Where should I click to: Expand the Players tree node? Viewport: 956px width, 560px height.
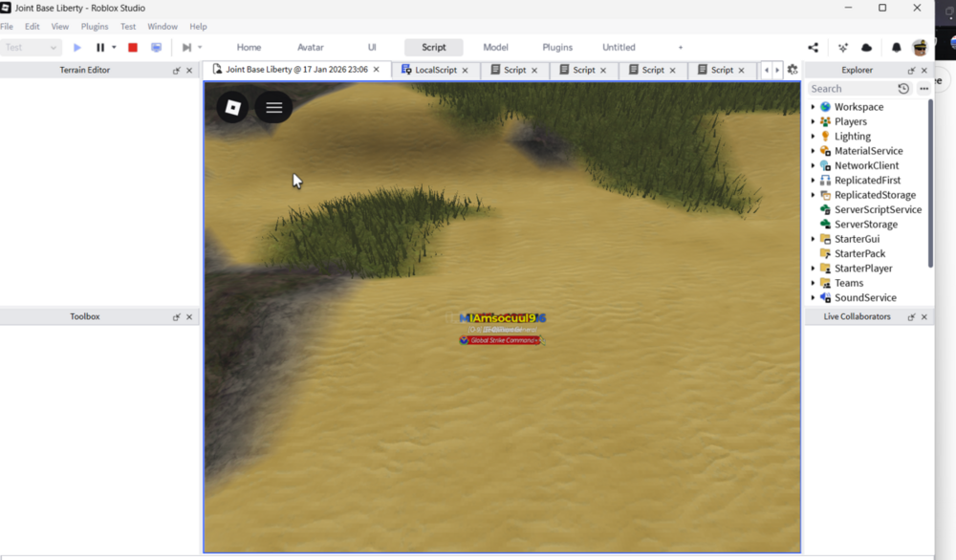813,121
